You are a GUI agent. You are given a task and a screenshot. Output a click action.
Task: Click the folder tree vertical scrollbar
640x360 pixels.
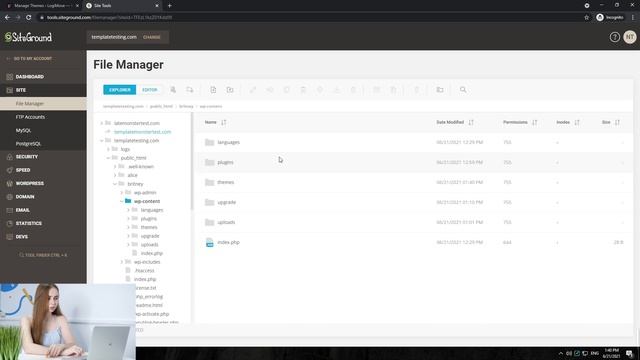191,161
